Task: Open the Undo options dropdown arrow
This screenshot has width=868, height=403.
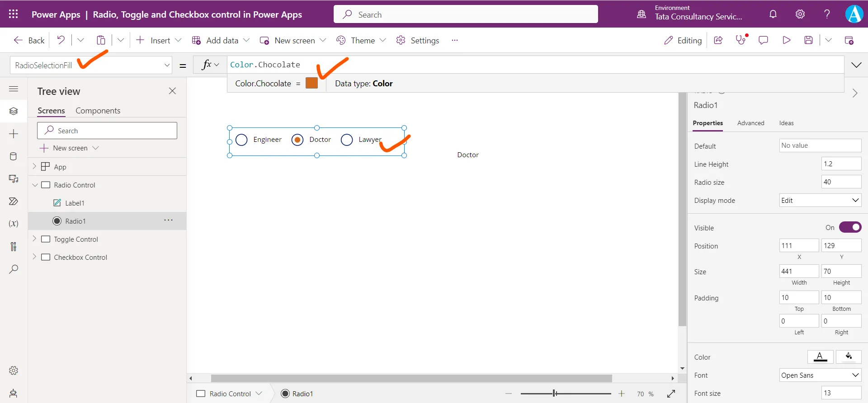Action: click(80, 40)
